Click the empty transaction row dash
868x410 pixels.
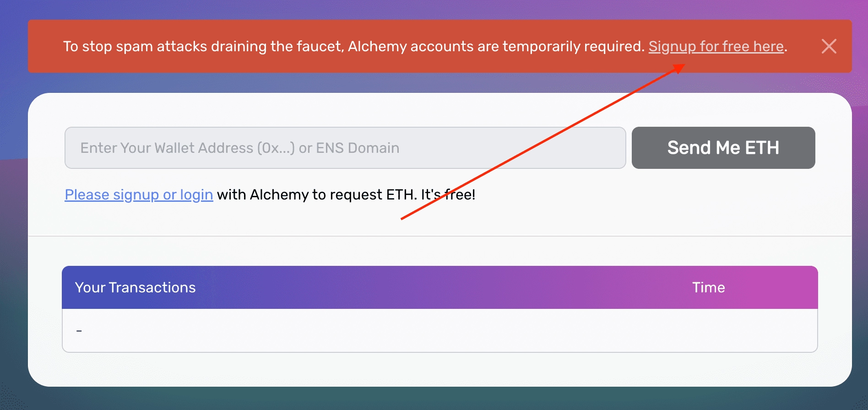[x=79, y=330]
